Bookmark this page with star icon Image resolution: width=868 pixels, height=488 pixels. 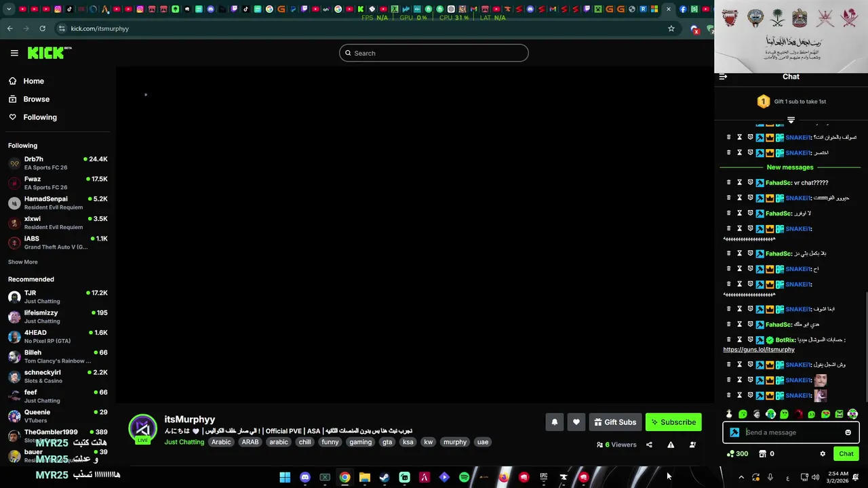(671, 28)
